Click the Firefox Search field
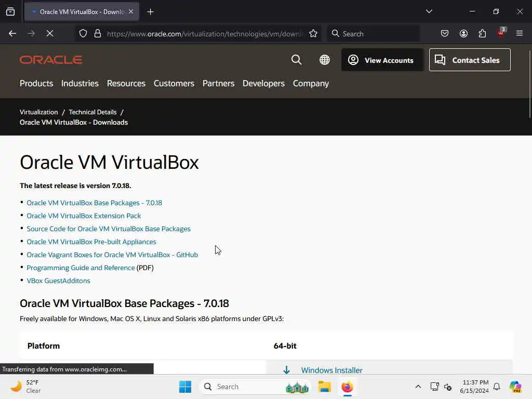This screenshot has height=399, width=532. pyautogui.click(x=373, y=34)
